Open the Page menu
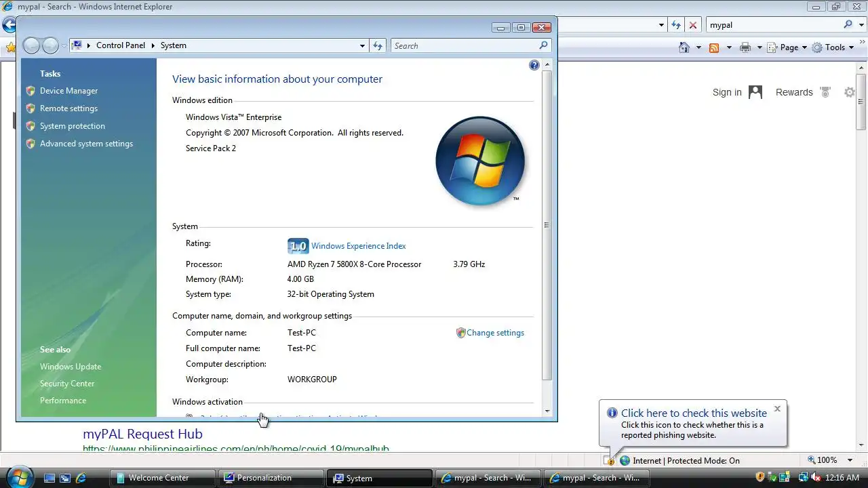 [x=788, y=47]
